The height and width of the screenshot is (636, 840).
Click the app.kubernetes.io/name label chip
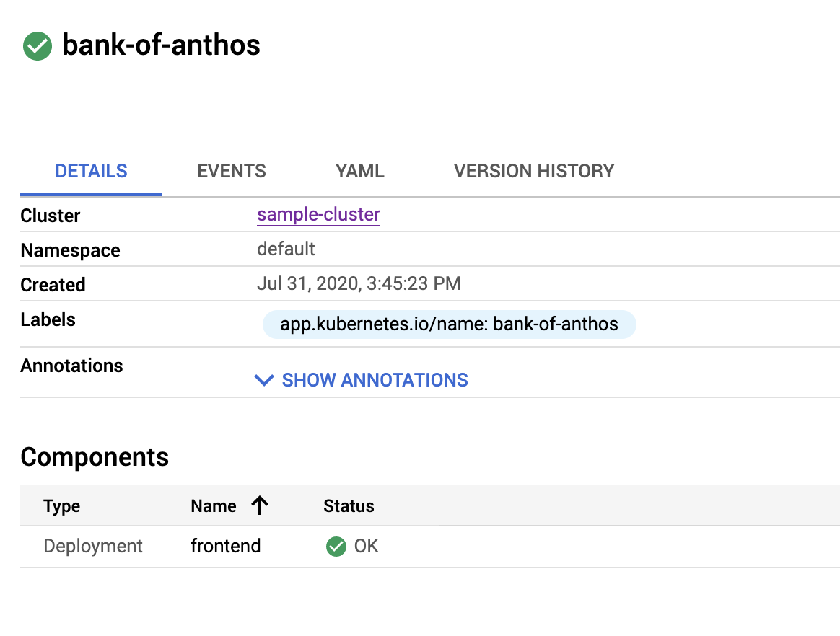point(449,324)
